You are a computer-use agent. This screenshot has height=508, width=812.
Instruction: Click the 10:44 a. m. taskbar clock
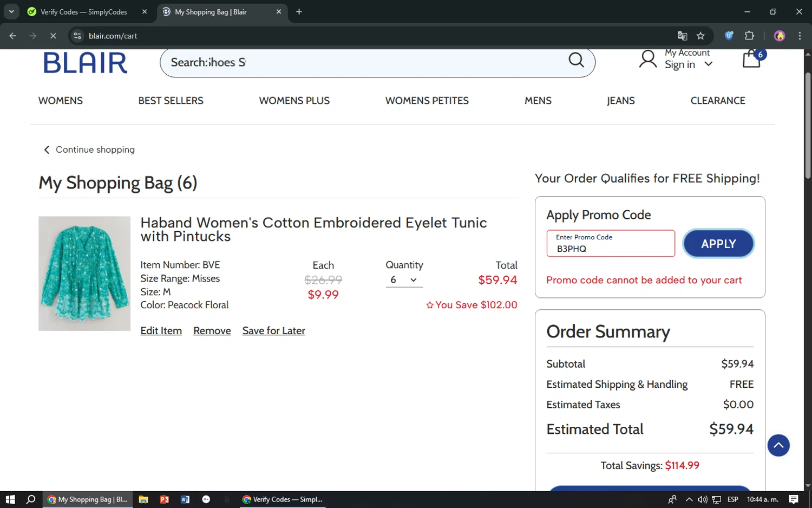[x=762, y=499]
